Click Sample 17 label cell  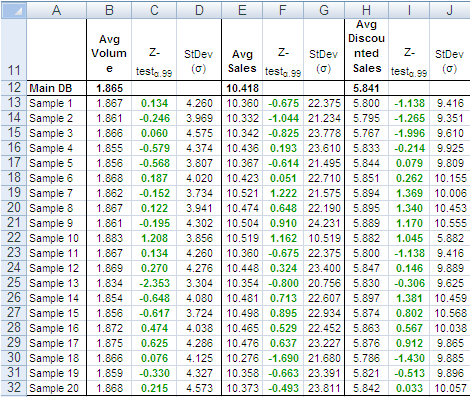click(x=56, y=343)
